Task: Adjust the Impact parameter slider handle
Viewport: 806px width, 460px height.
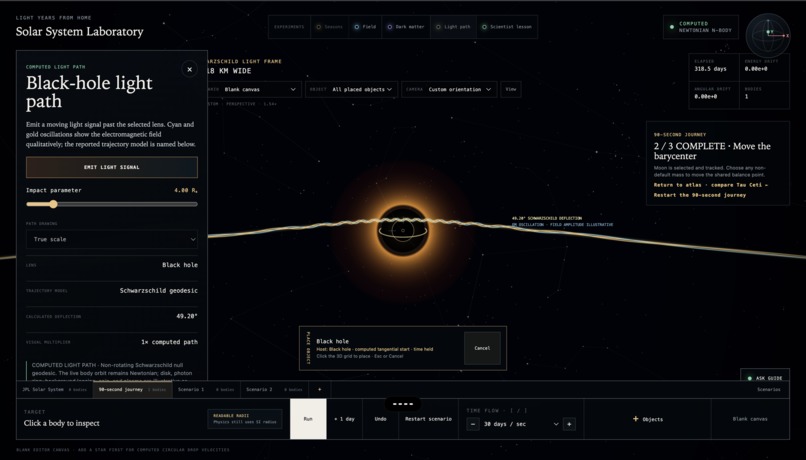Action: tap(53, 204)
